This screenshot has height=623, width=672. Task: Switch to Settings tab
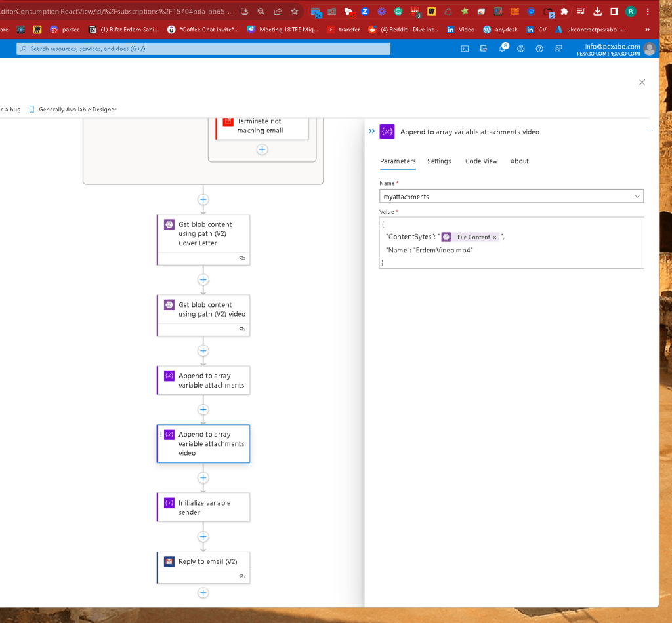(439, 161)
